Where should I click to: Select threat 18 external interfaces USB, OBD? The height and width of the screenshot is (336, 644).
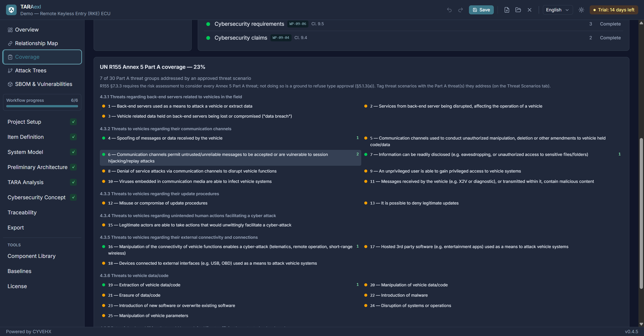[x=230, y=263]
